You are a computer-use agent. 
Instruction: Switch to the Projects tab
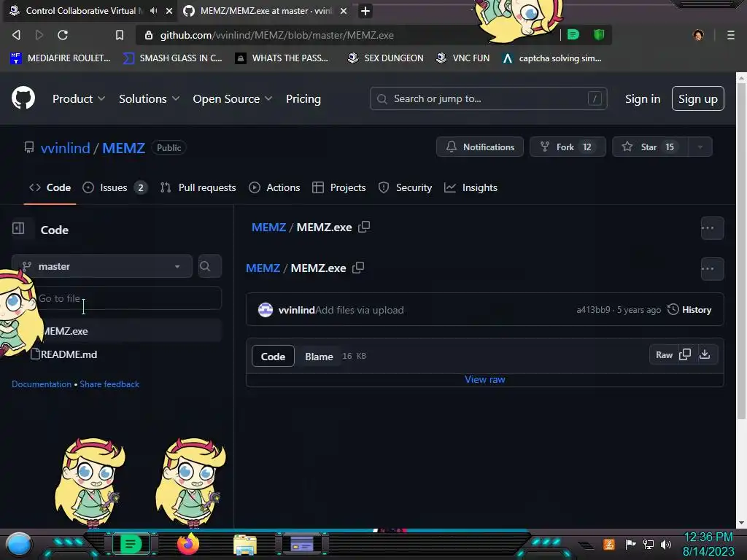point(338,187)
